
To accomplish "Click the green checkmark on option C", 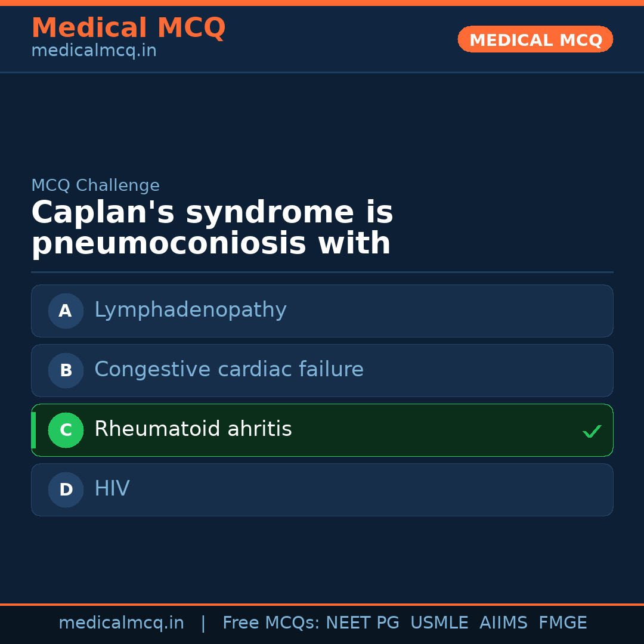I will point(592,431).
